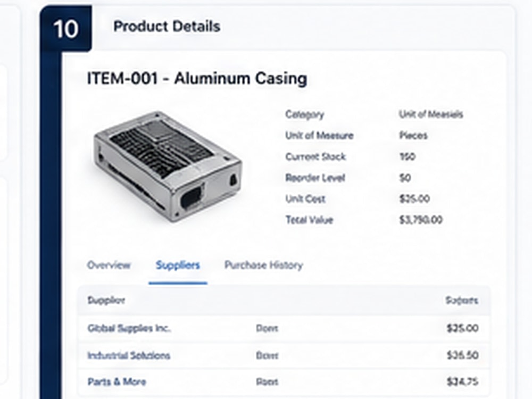Click the Supplier column header
The image size is (532, 399).
pos(106,300)
